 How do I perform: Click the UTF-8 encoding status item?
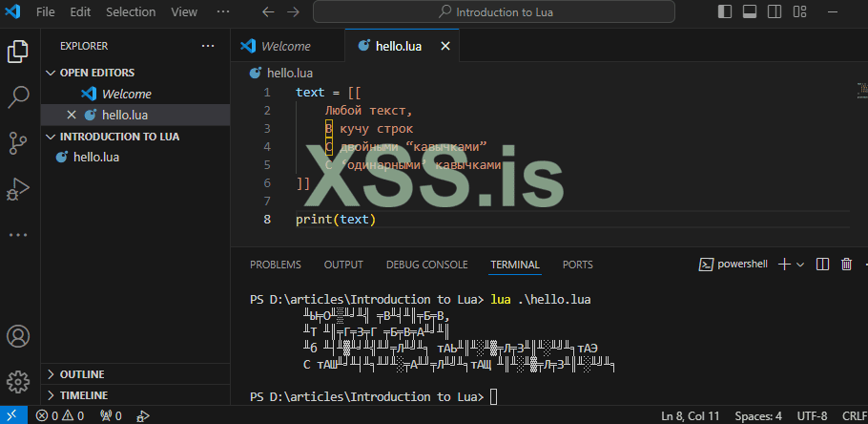(x=811, y=416)
